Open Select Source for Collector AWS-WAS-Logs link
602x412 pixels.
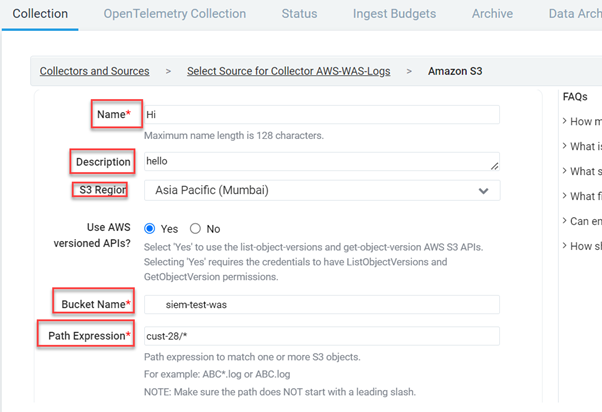click(289, 71)
